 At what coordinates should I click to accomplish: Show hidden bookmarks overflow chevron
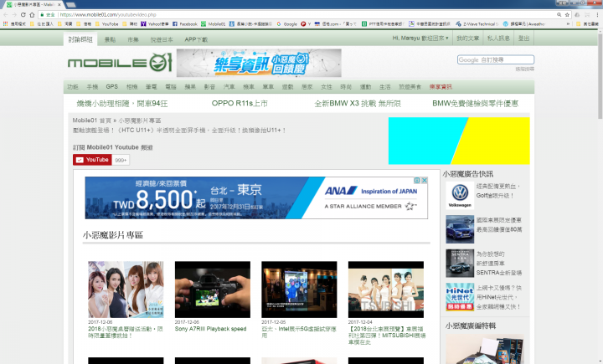pos(569,23)
